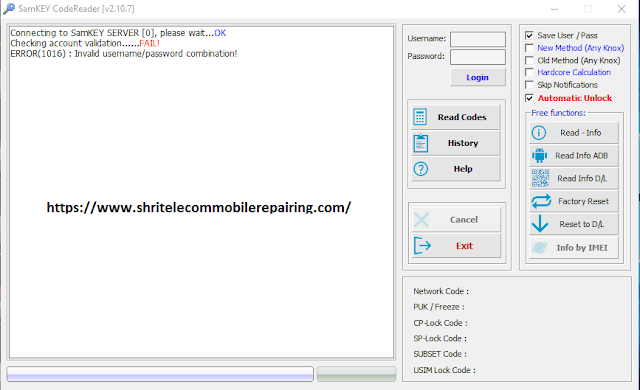Click the main blue progress bar
Viewport: 640px width, 390px height.
160,374
